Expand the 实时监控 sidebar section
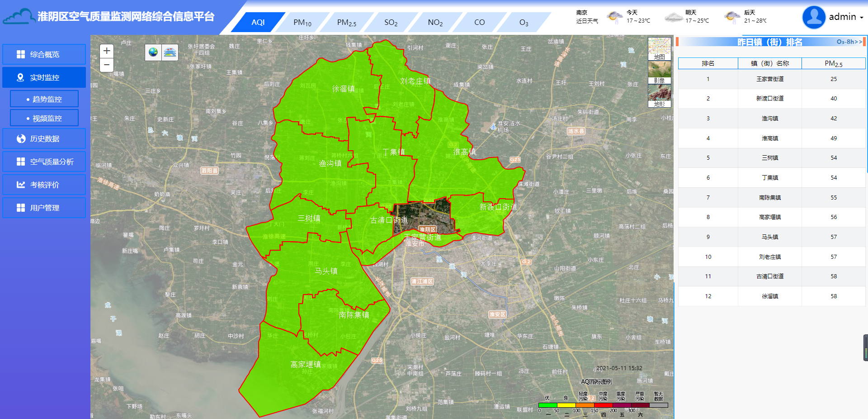Screen dimensions: 868x419 point(44,77)
